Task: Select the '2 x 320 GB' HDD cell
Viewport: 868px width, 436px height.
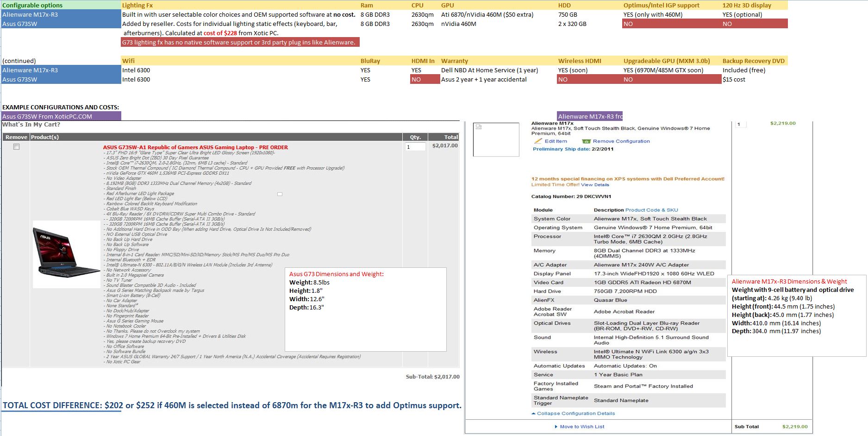Action: (x=590, y=24)
